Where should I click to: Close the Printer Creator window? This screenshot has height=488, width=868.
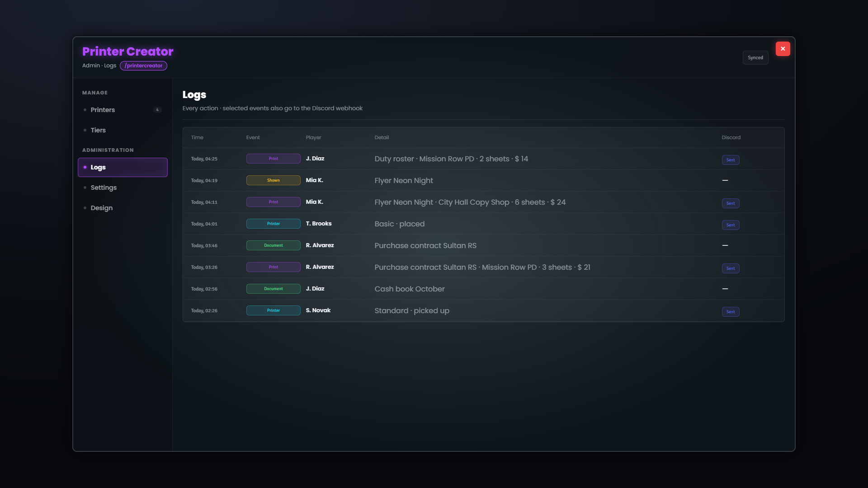[783, 49]
